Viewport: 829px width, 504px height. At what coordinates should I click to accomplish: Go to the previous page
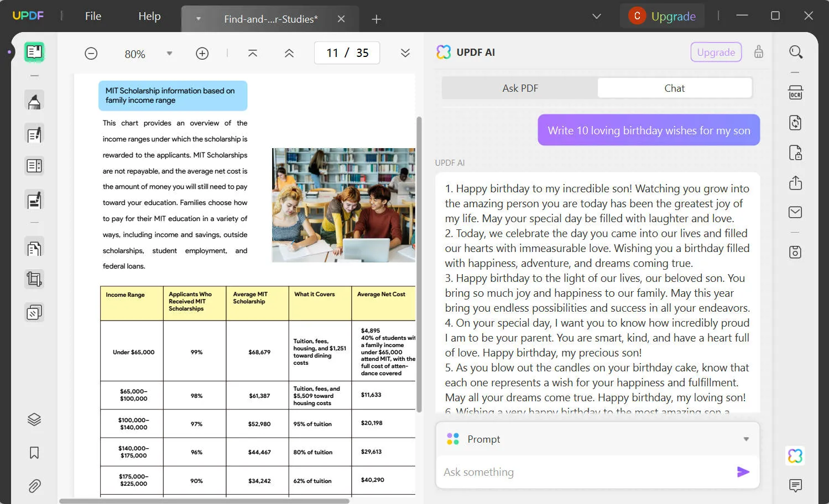tap(289, 53)
